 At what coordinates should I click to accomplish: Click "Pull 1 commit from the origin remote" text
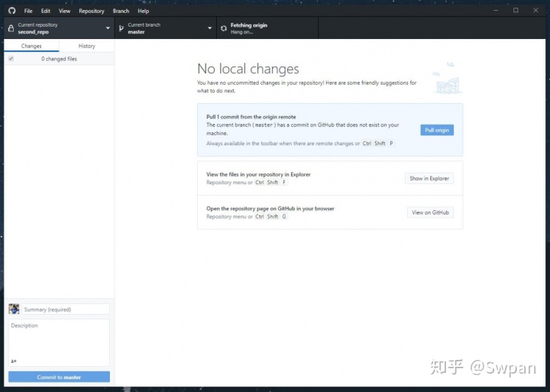(x=251, y=117)
